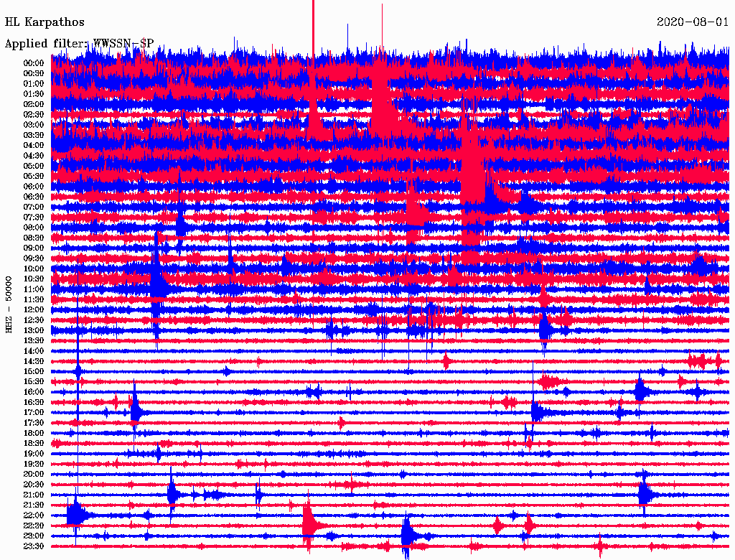Click the 07:00 time label
Viewport: 735px width, 560px height.
click(x=34, y=207)
